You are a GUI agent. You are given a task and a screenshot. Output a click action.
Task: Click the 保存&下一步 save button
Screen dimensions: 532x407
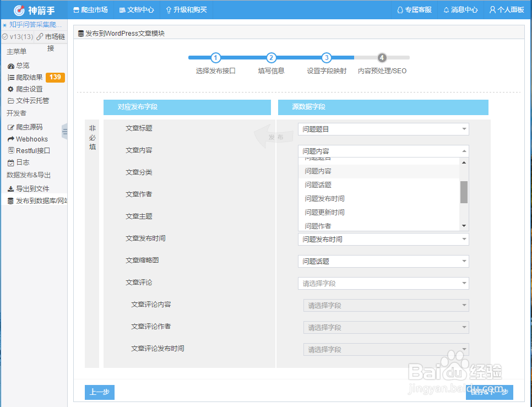pyautogui.click(x=490, y=392)
